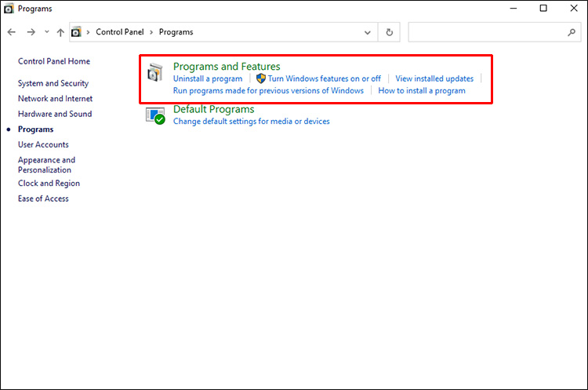The image size is (588, 390).
Task: Open Control Panel Home
Action: tap(54, 61)
